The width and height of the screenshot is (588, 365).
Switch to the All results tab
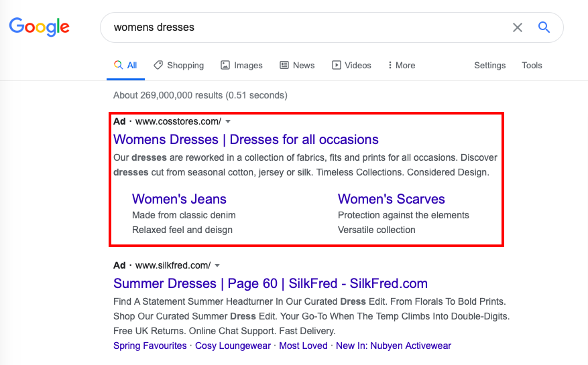[x=126, y=65]
